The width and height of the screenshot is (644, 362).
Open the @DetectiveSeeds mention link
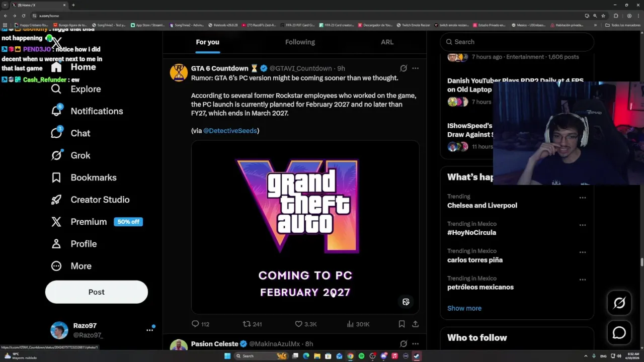pos(230,131)
